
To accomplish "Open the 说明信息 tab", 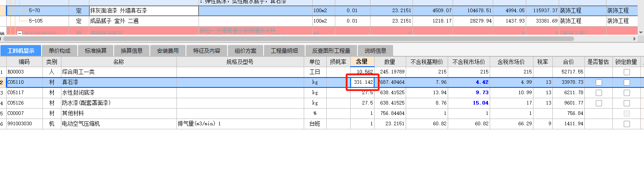I will tap(375, 51).
